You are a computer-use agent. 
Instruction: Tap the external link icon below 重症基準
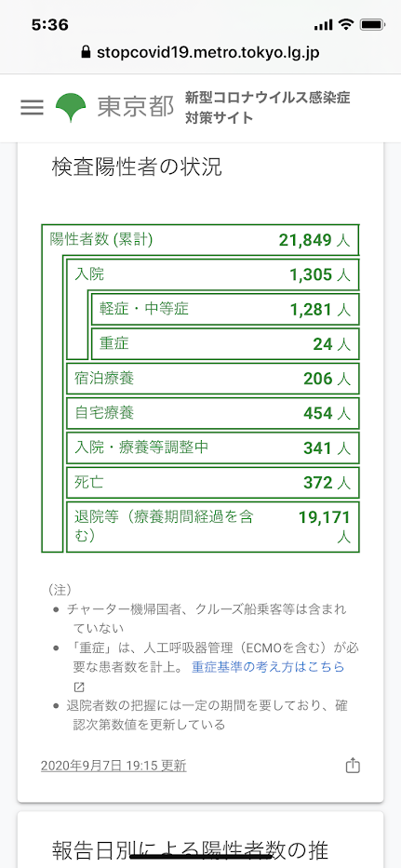click(79, 687)
